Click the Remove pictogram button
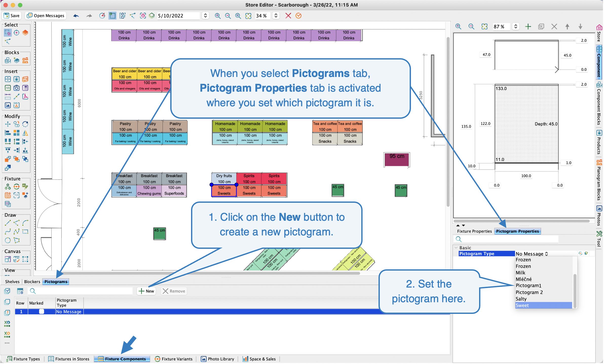 click(x=174, y=291)
